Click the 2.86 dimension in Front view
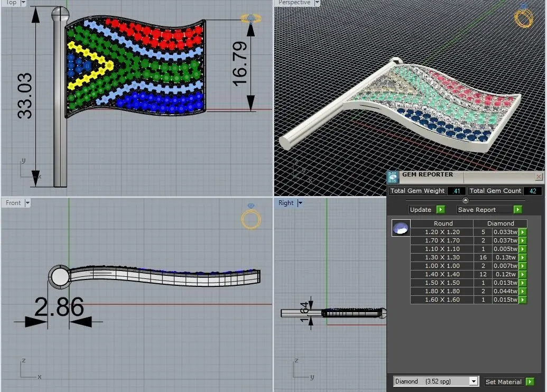 [x=59, y=307]
